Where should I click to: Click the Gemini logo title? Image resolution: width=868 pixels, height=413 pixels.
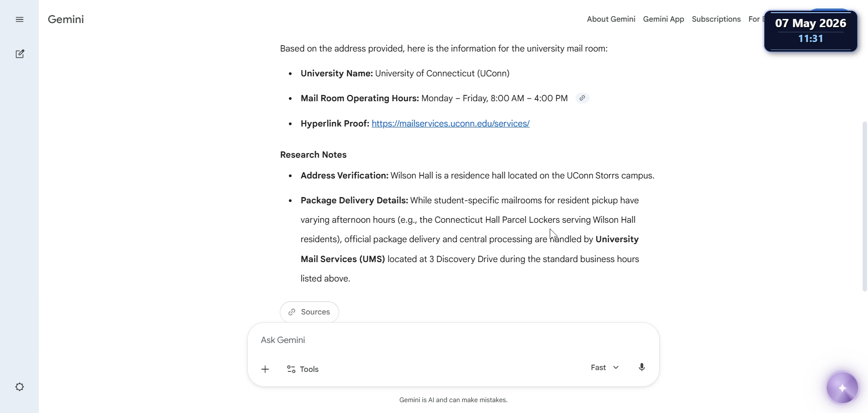point(66,19)
